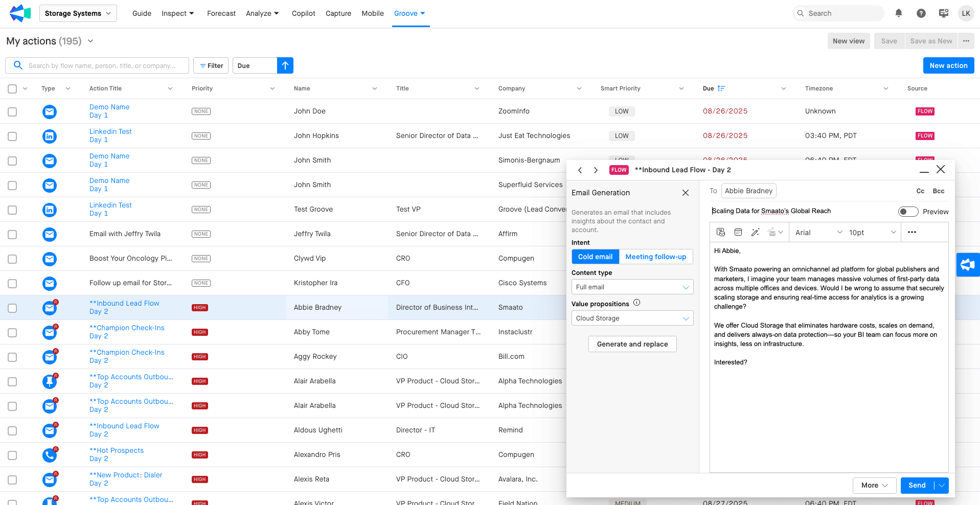Switch to the Meeting follow-up intent tab

pos(656,257)
